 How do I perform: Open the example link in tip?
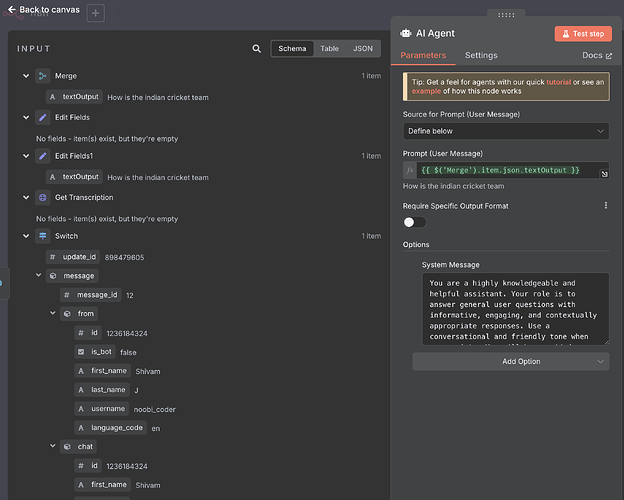point(426,91)
